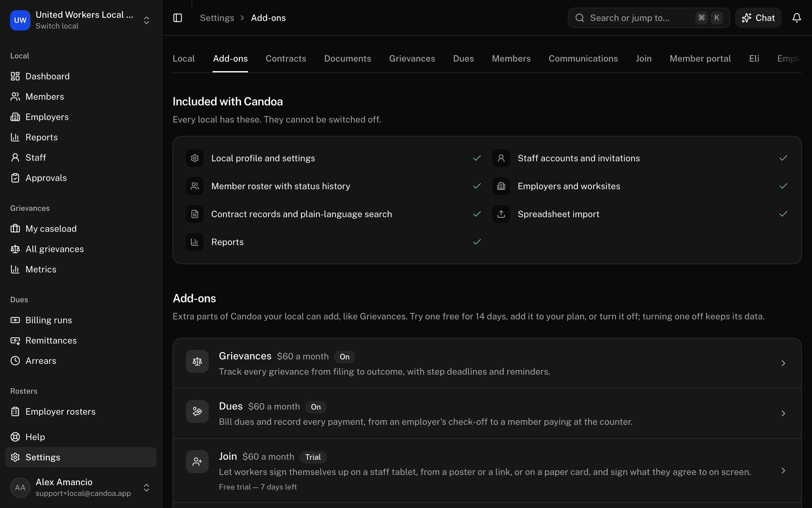
Task: Expand the Grievances add-on row chevron
Action: click(x=783, y=363)
